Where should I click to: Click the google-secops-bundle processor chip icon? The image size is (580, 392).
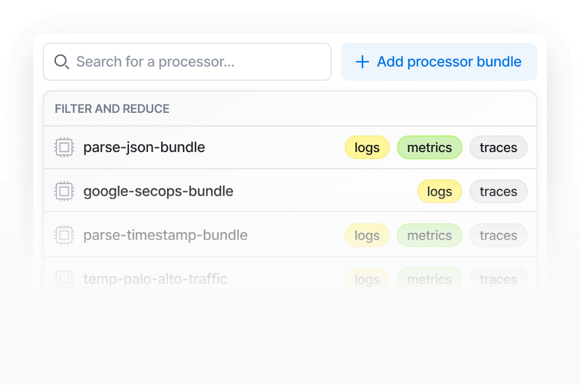pyautogui.click(x=64, y=191)
